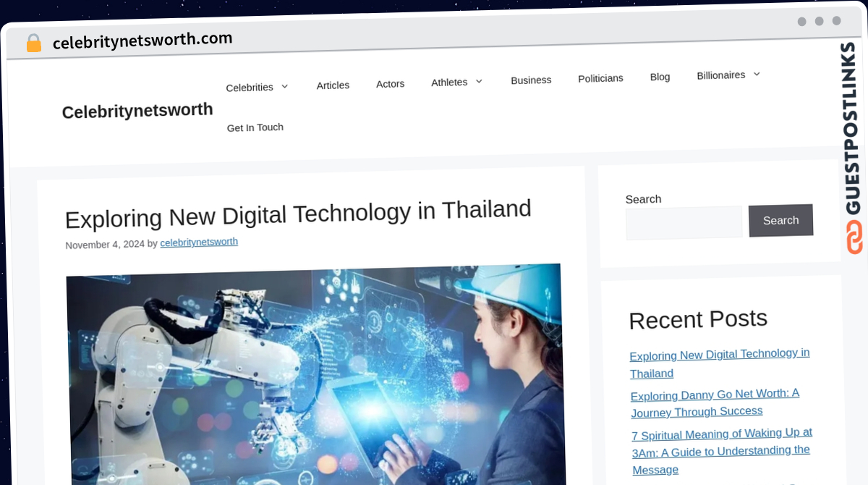
Task: Open the Actors menu item
Action: click(x=390, y=84)
